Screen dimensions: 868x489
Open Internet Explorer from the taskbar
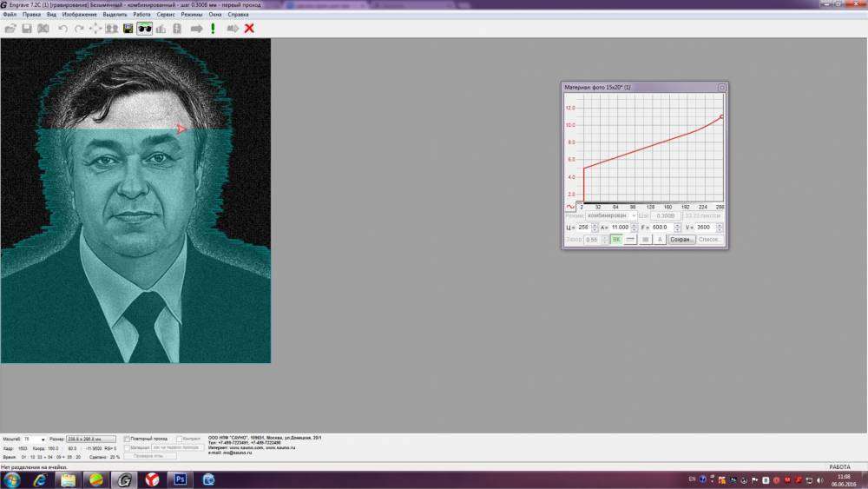(40, 479)
